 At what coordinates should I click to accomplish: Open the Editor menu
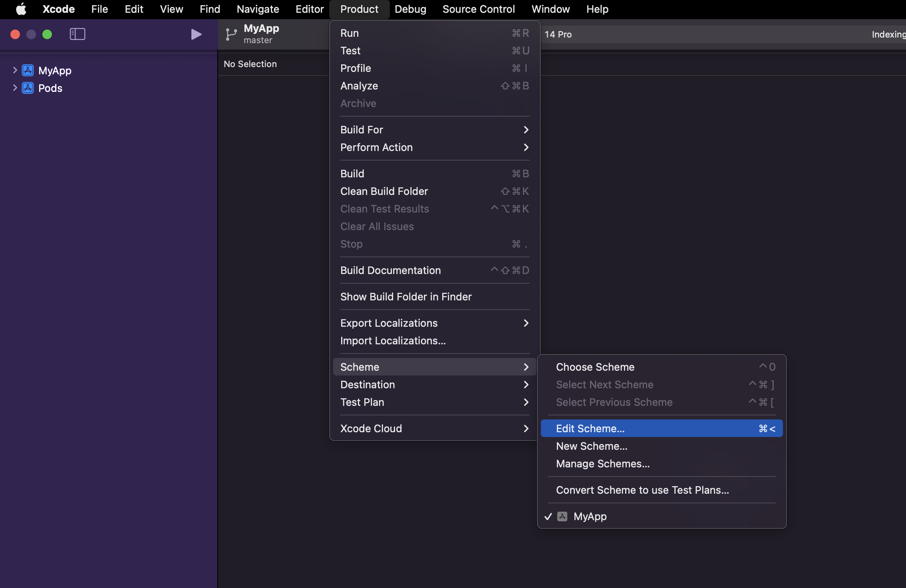coord(310,9)
